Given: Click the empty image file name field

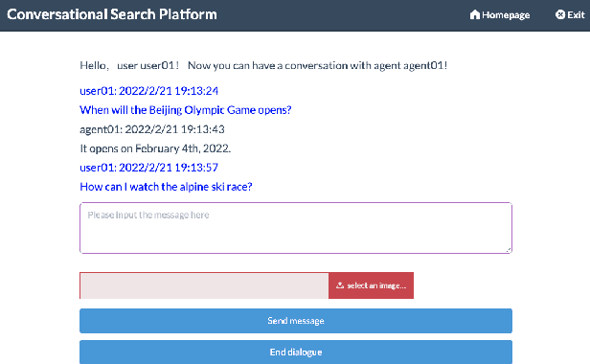Looking at the screenshot, I should click(x=204, y=285).
